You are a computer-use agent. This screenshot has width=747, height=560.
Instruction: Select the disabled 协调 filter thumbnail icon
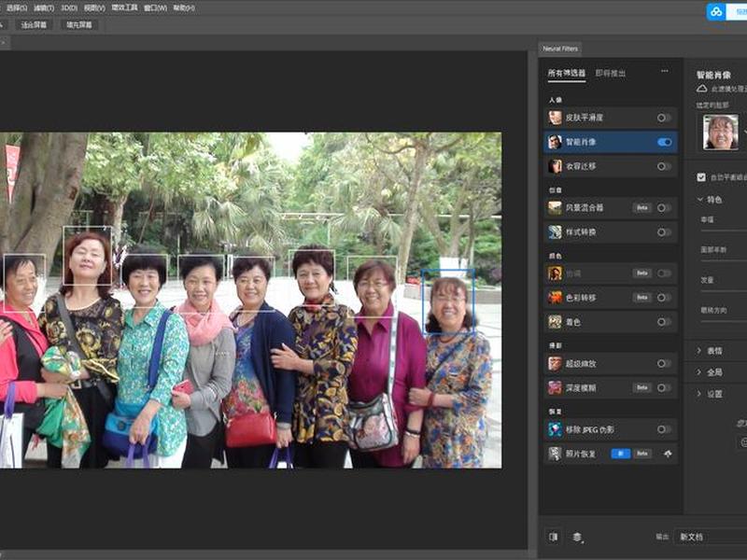coord(555,273)
